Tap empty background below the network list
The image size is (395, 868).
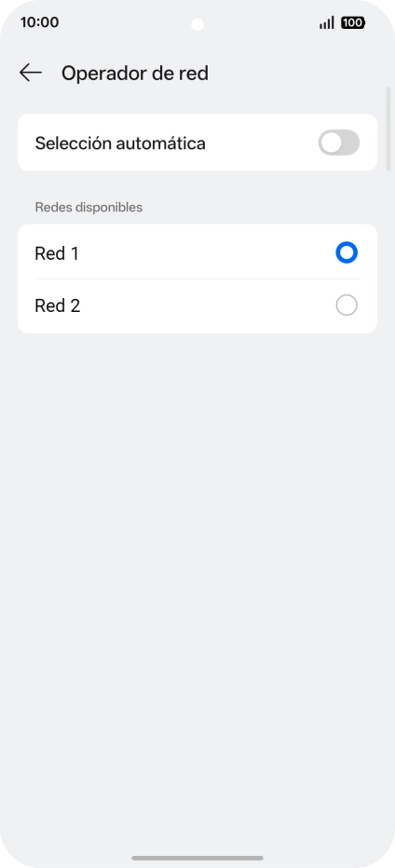[197, 553]
